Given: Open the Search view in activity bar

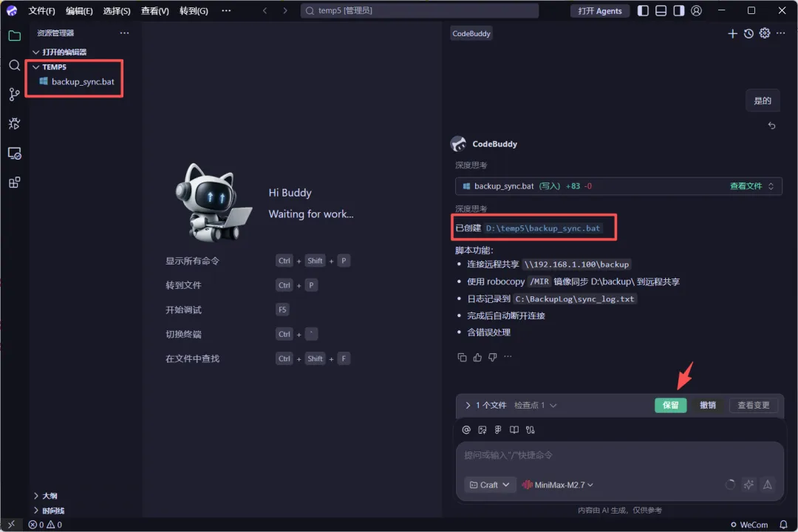Looking at the screenshot, I should tap(14, 65).
